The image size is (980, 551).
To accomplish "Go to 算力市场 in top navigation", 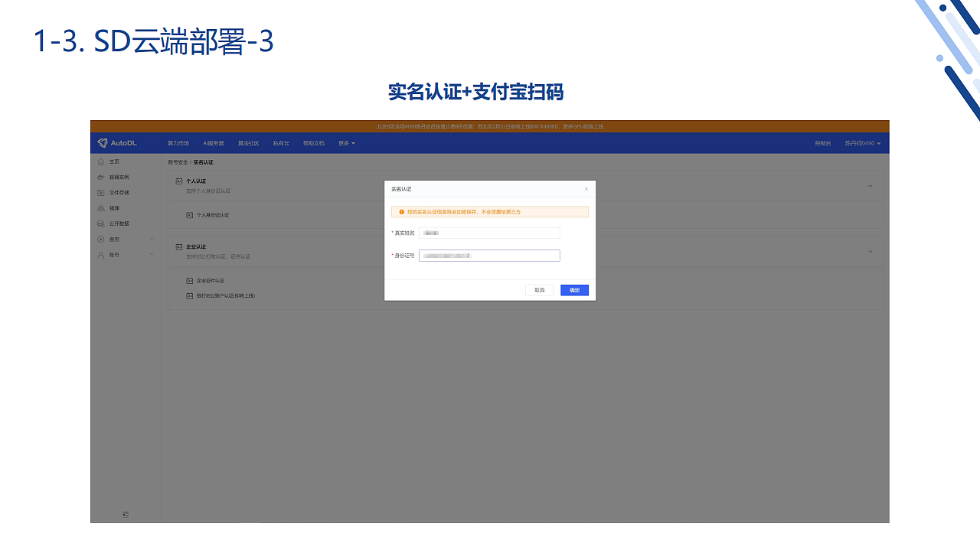I will (178, 143).
